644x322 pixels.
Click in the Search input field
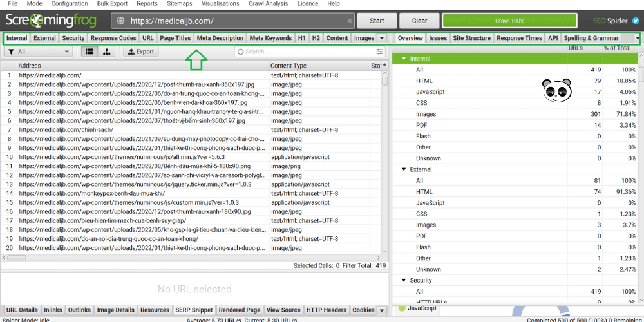coord(306,52)
